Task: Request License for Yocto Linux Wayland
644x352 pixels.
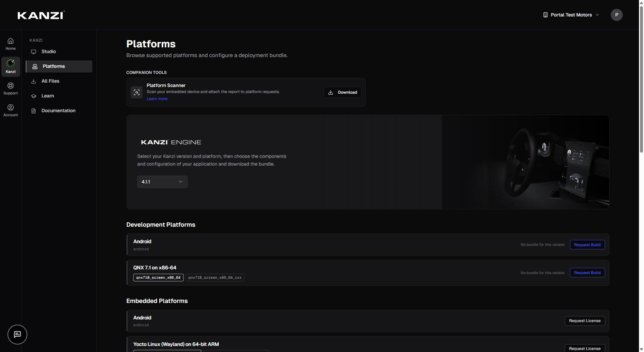Action: (585, 348)
